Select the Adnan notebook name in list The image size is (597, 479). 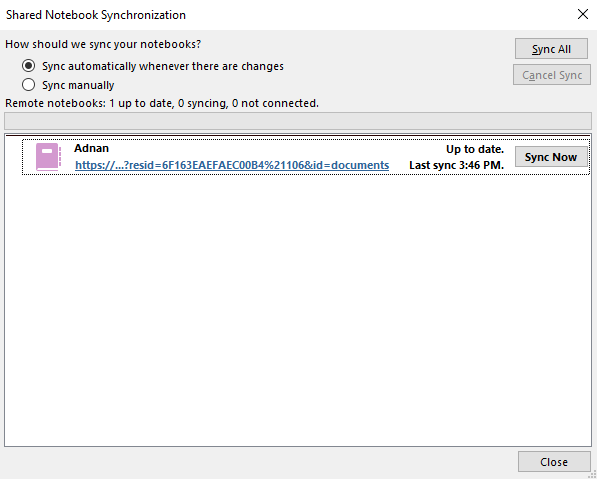91,148
